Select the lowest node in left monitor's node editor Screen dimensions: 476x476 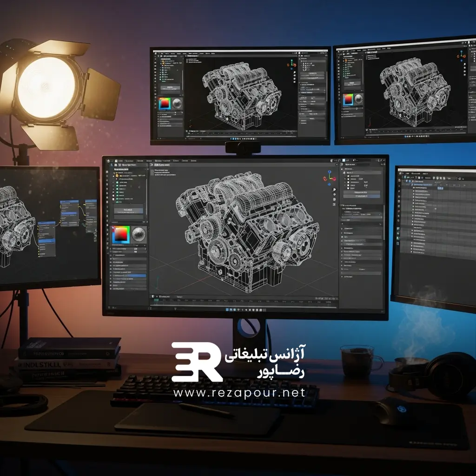coord(46,238)
